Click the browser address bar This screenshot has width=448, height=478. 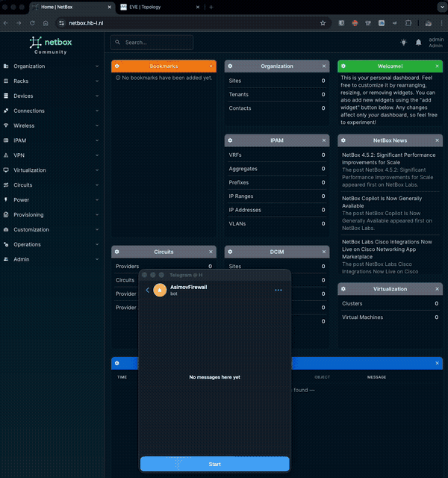(x=193, y=23)
